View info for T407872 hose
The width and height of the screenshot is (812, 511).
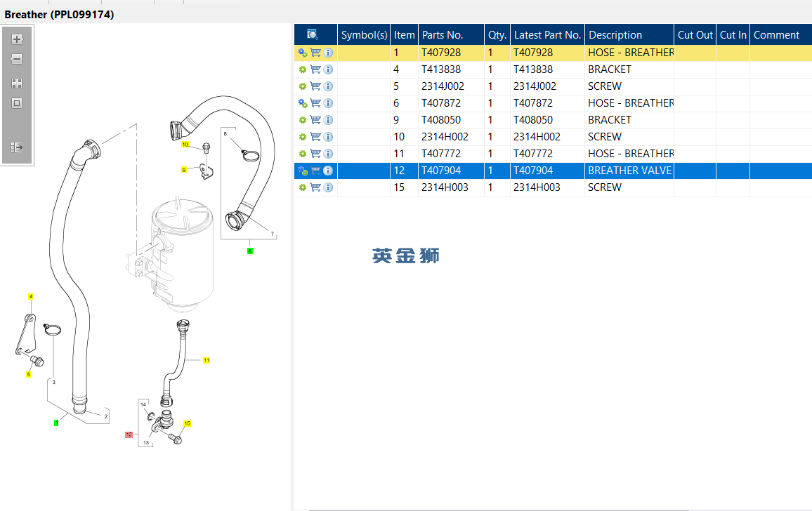328,103
